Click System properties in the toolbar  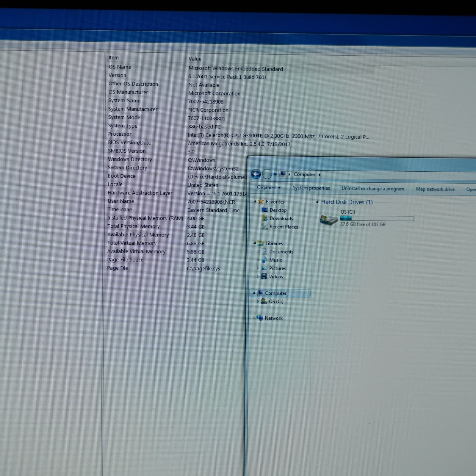tap(311, 188)
